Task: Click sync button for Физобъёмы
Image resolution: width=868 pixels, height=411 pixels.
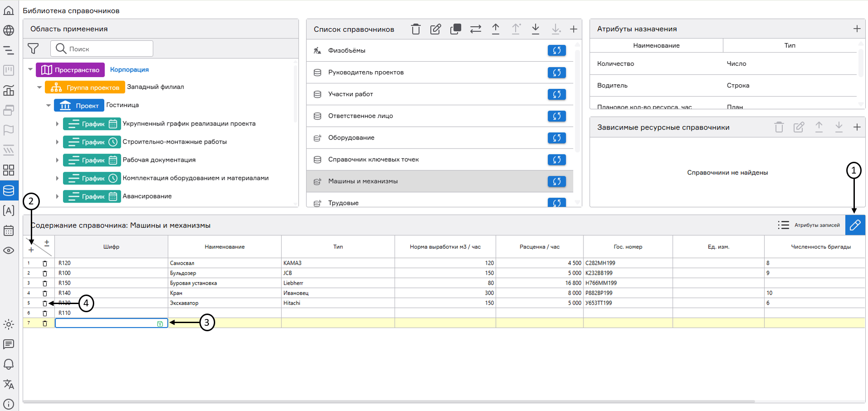Action: 556,51
